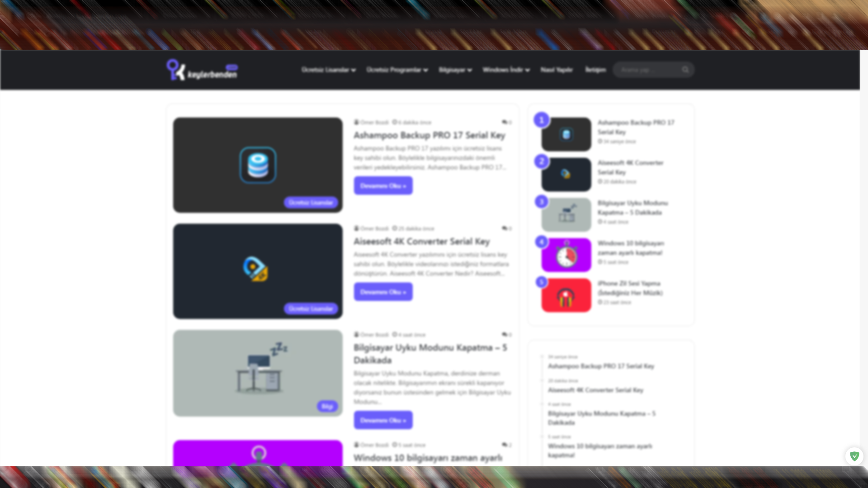Go to the Nasıl Yapılır menu item
The image size is (868, 488).
point(557,70)
